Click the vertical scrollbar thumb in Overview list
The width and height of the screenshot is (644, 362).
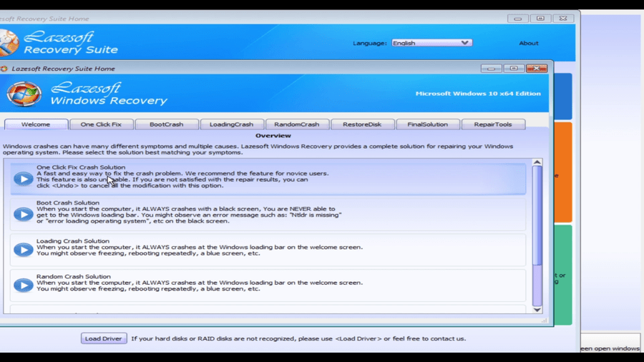tap(537, 215)
